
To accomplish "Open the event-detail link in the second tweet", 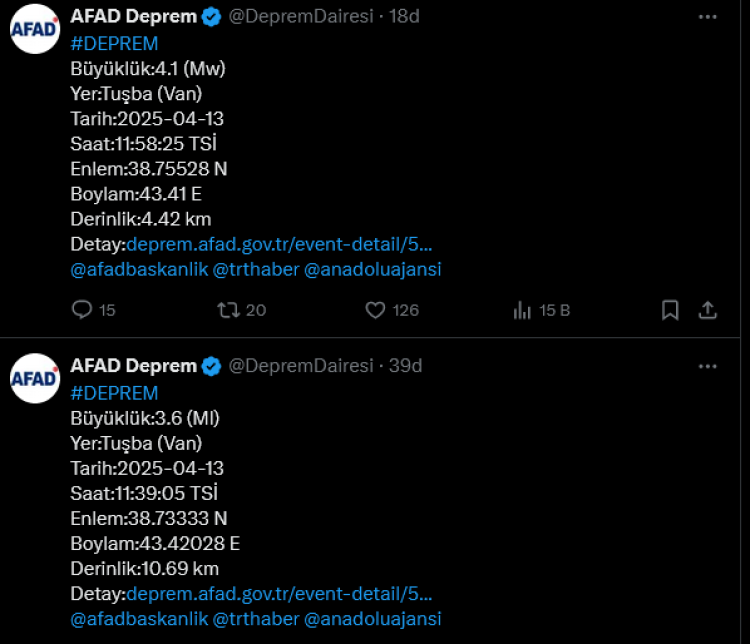I will click(280, 594).
